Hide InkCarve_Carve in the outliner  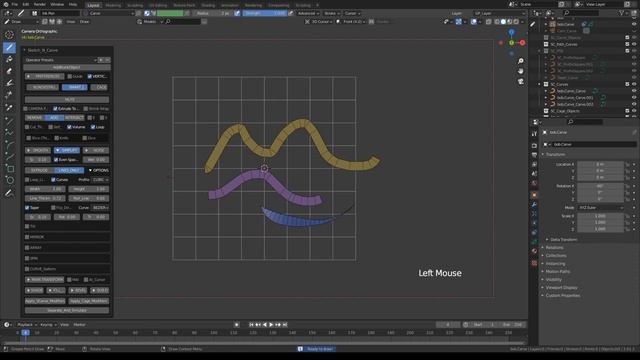point(634,91)
